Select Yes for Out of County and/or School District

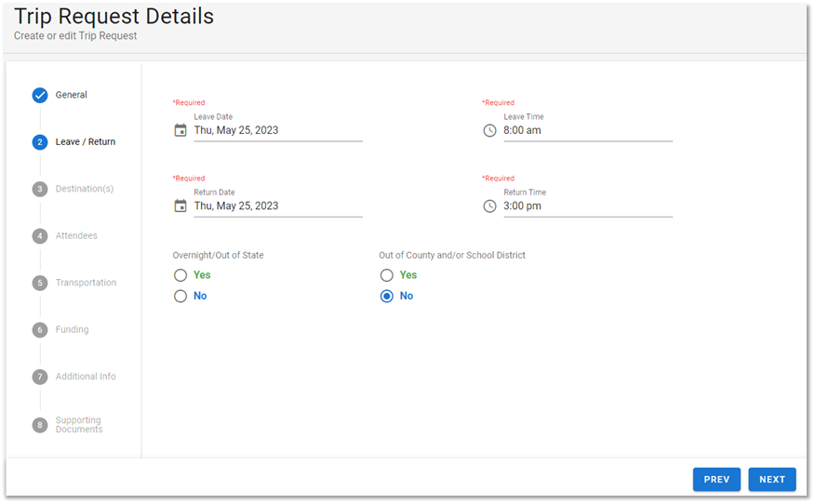(387, 275)
